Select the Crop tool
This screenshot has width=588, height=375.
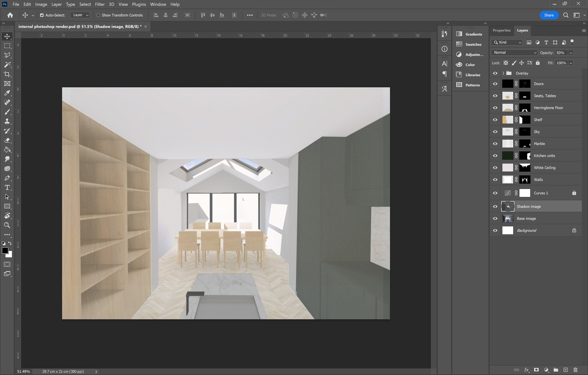[7, 74]
